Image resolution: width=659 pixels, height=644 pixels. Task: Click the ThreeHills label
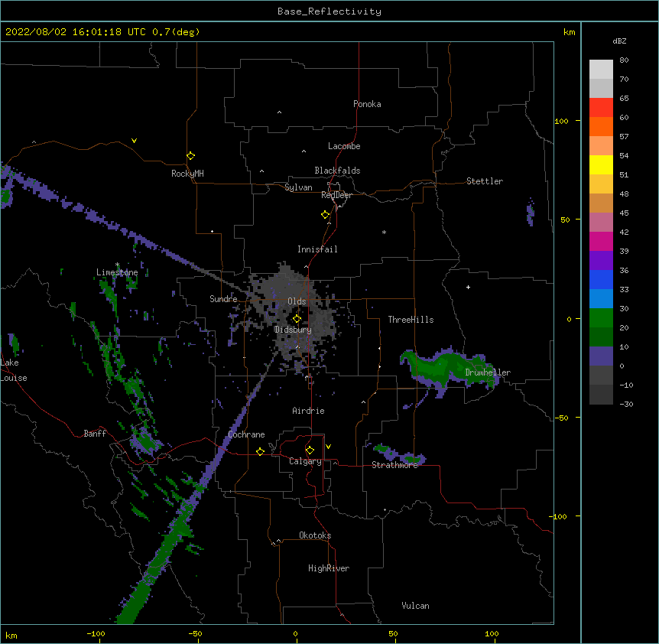click(x=411, y=320)
